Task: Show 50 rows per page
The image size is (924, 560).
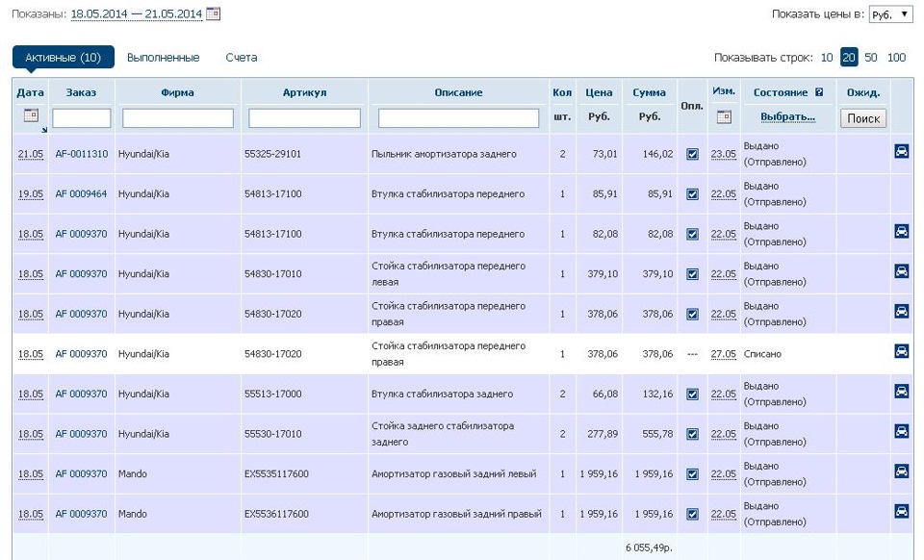Action: pos(870,58)
